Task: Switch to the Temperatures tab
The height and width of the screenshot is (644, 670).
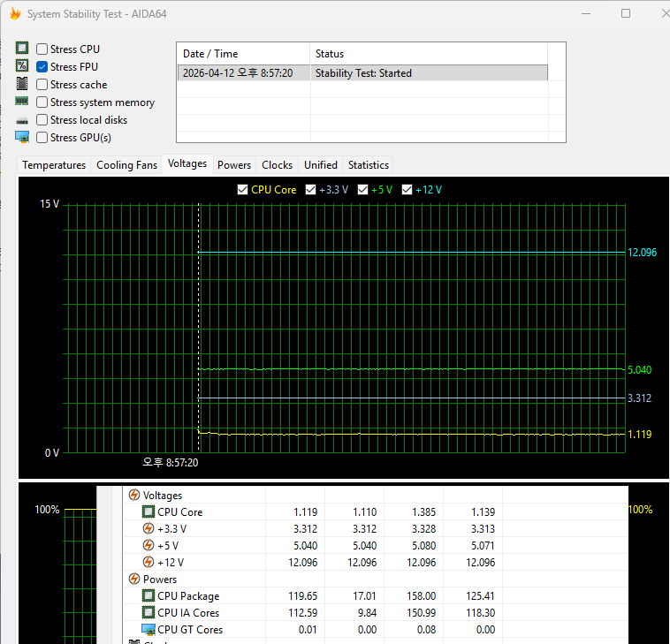Action: point(54,165)
